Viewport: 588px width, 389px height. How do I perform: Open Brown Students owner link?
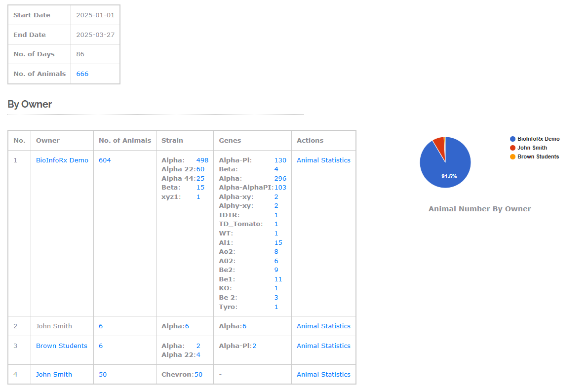pos(62,346)
